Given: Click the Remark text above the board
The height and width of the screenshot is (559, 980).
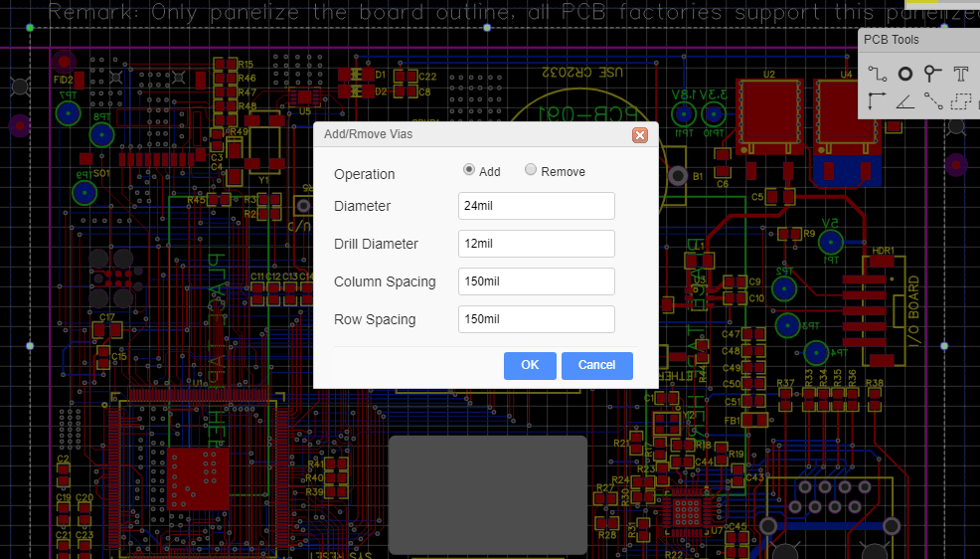Looking at the screenshot, I should click(x=514, y=12).
